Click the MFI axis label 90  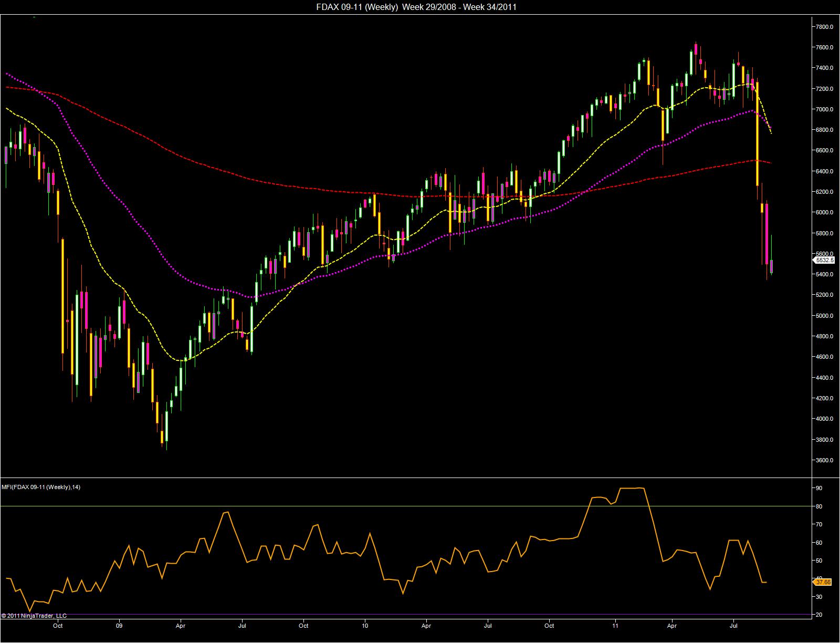point(819,489)
